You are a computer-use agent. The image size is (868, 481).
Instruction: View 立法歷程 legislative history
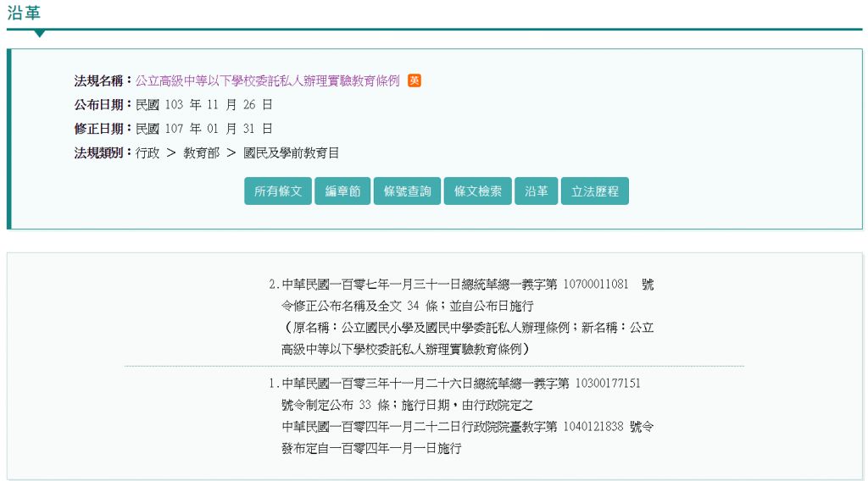pyautogui.click(x=594, y=191)
